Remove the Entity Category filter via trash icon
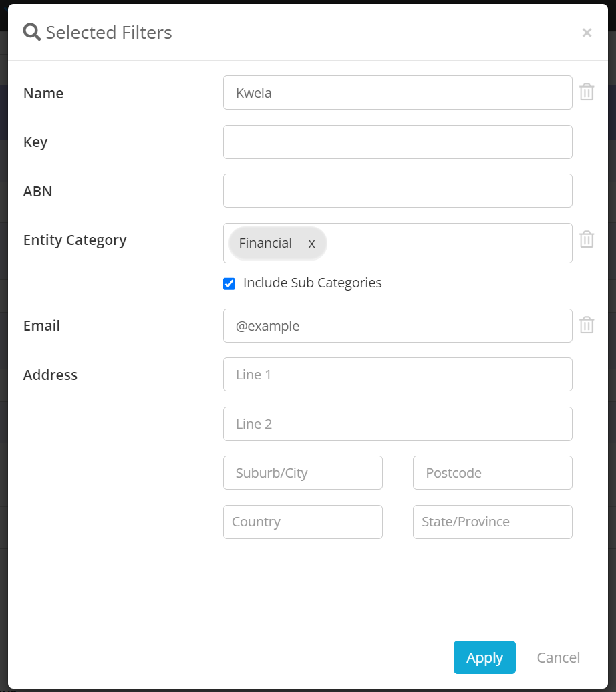The width and height of the screenshot is (616, 692). pyautogui.click(x=587, y=239)
